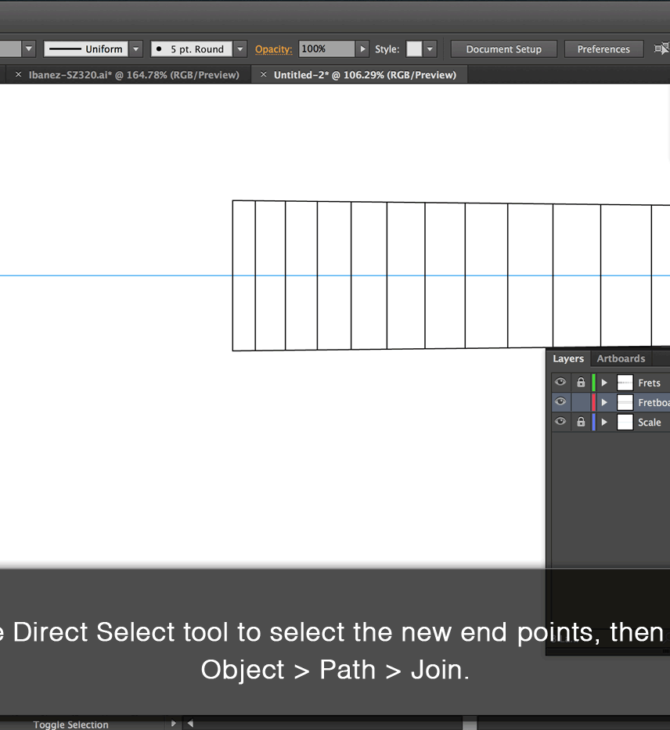
Task: Switch to the Artboards panel tab
Action: point(621,359)
